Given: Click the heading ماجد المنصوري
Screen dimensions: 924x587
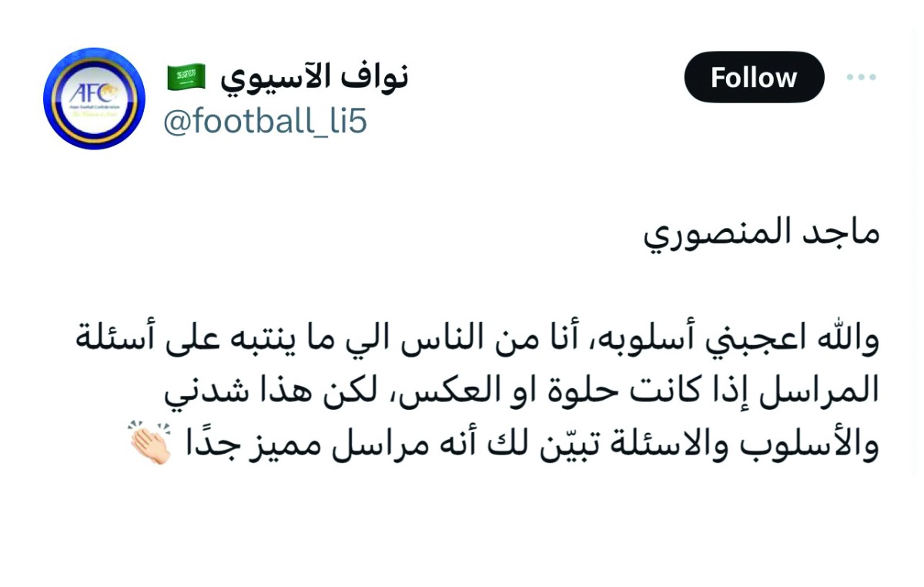Looking at the screenshot, I should click(761, 233).
